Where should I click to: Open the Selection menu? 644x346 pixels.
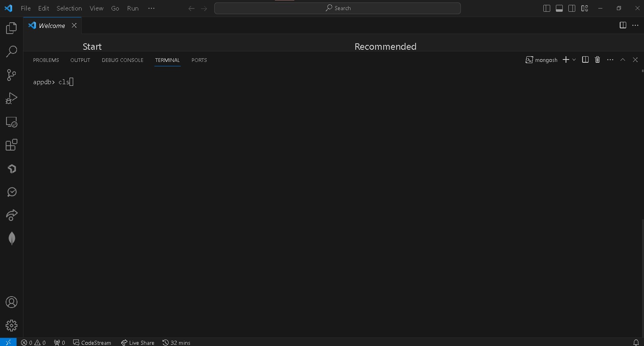point(69,8)
